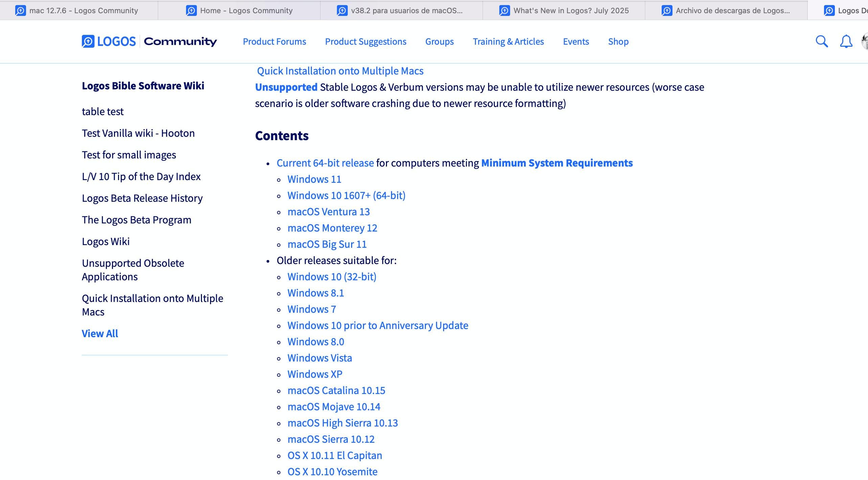Jump to macOS Mojave 10.14 section
Screen dimensions: 868x480
(x=334, y=407)
